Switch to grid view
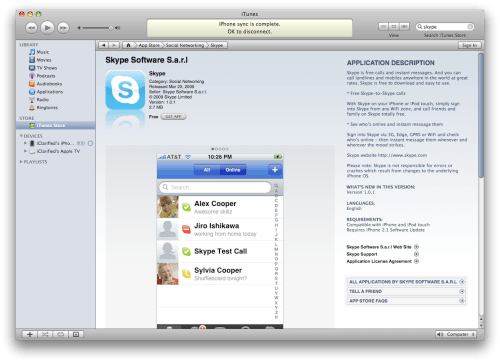Screen dimensions: 500x362 tap(394, 26)
